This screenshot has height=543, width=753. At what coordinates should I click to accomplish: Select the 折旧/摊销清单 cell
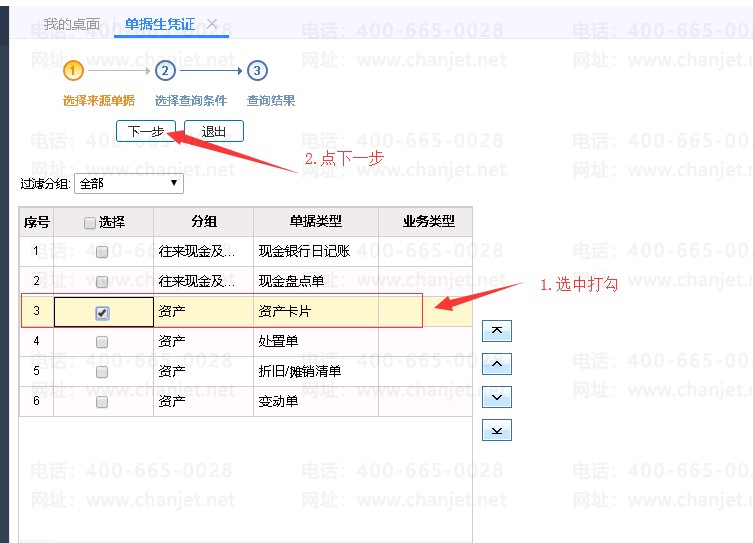click(316, 371)
